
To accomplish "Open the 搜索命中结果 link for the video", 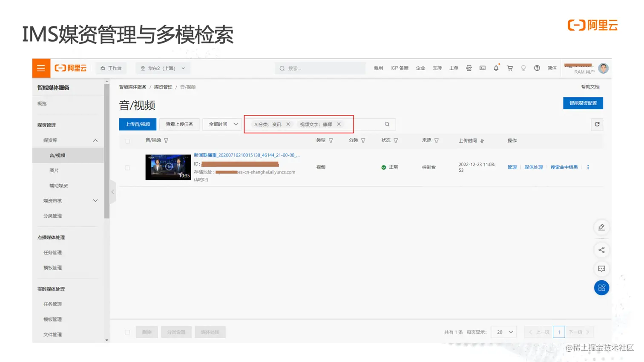I will tap(563, 167).
